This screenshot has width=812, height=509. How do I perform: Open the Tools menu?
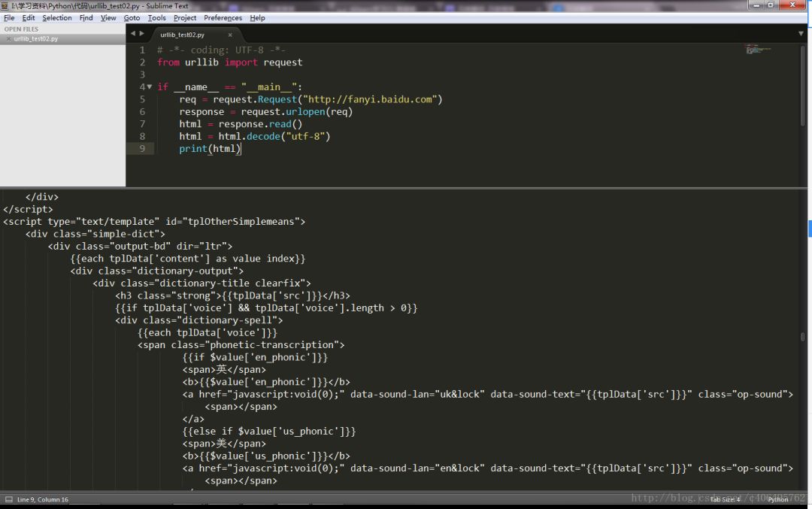(x=157, y=17)
